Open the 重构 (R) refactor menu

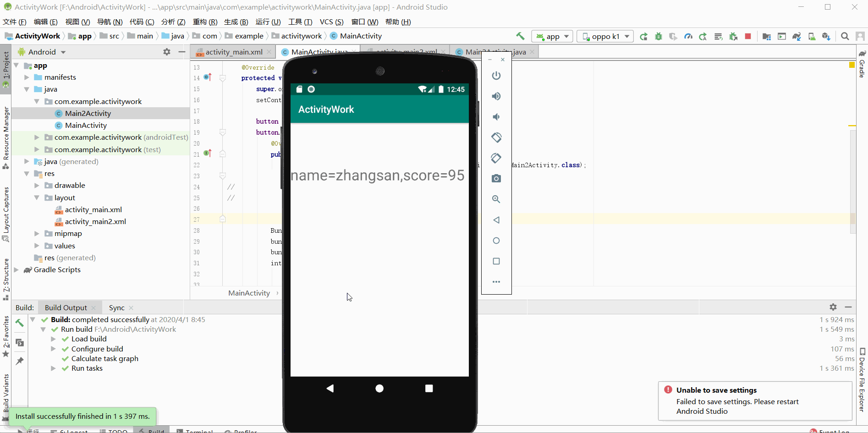point(205,22)
